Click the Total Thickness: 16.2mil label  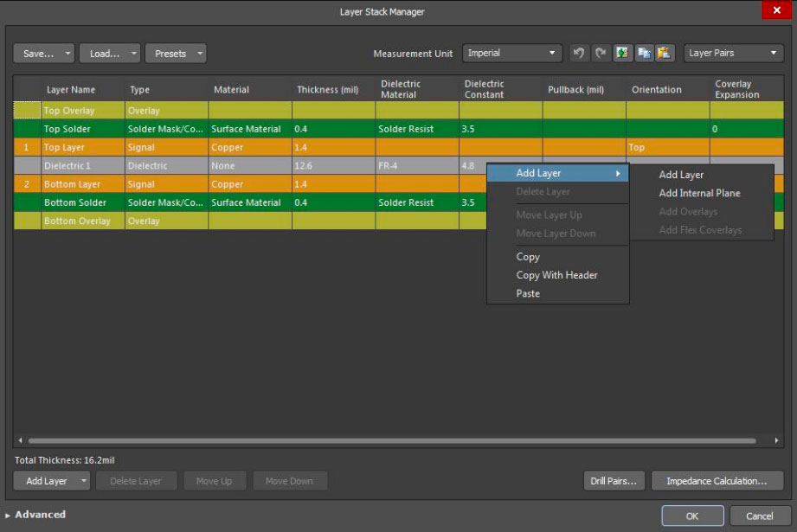point(65,460)
